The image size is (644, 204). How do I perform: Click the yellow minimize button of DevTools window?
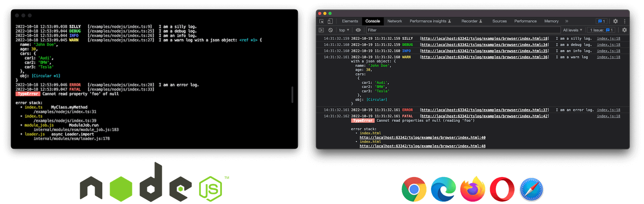pyautogui.click(x=325, y=14)
